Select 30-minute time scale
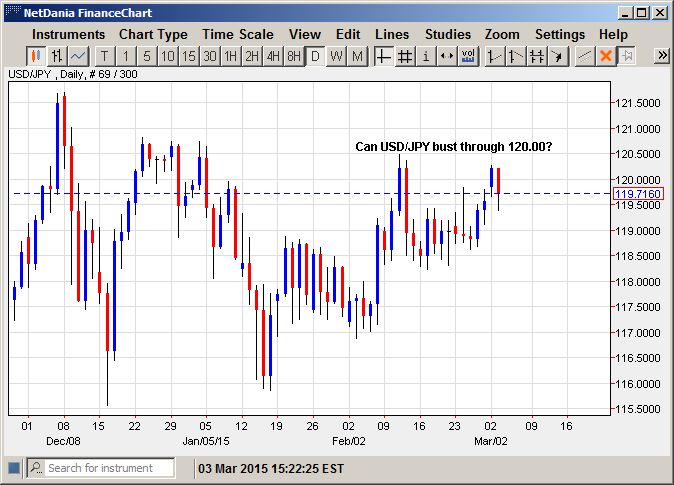This screenshot has height=485, width=674. (210, 56)
